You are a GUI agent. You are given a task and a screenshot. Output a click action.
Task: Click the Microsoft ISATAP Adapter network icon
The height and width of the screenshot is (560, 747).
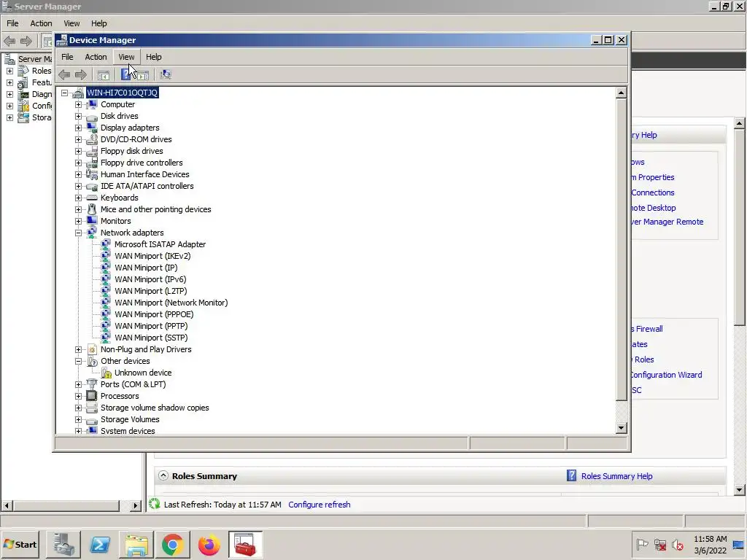(106, 244)
